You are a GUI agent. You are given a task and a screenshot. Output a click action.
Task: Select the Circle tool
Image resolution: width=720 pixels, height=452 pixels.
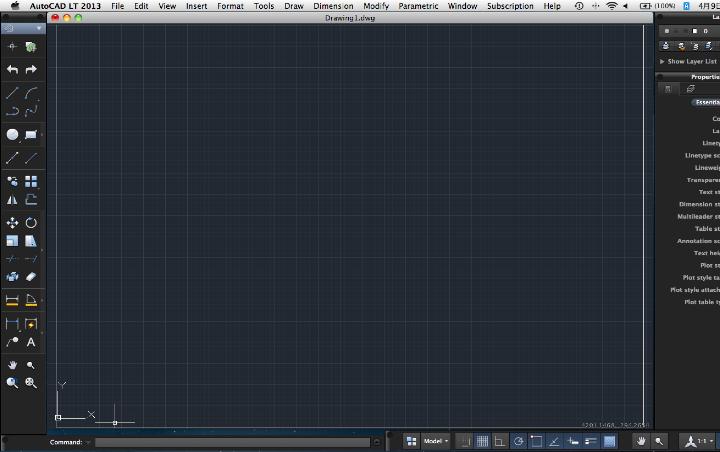point(12,135)
